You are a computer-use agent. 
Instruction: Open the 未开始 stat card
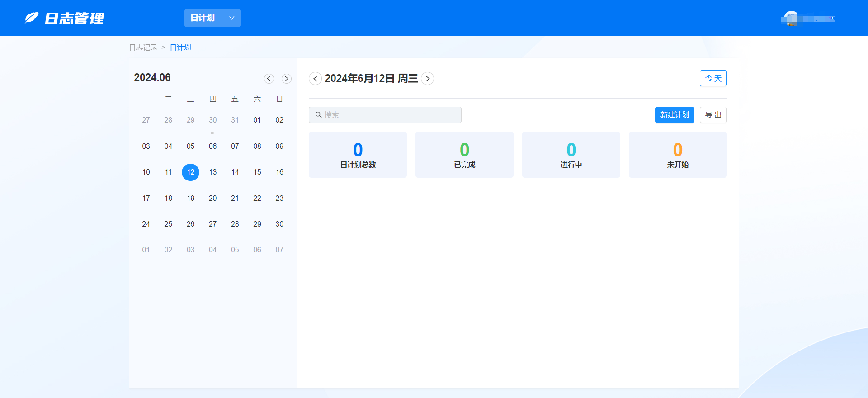(x=678, y=155)
